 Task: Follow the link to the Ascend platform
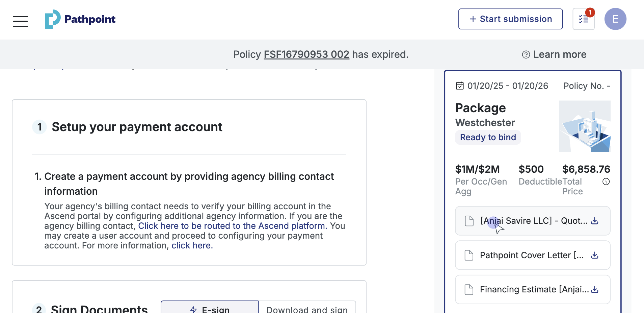click(x=233, y=226)
